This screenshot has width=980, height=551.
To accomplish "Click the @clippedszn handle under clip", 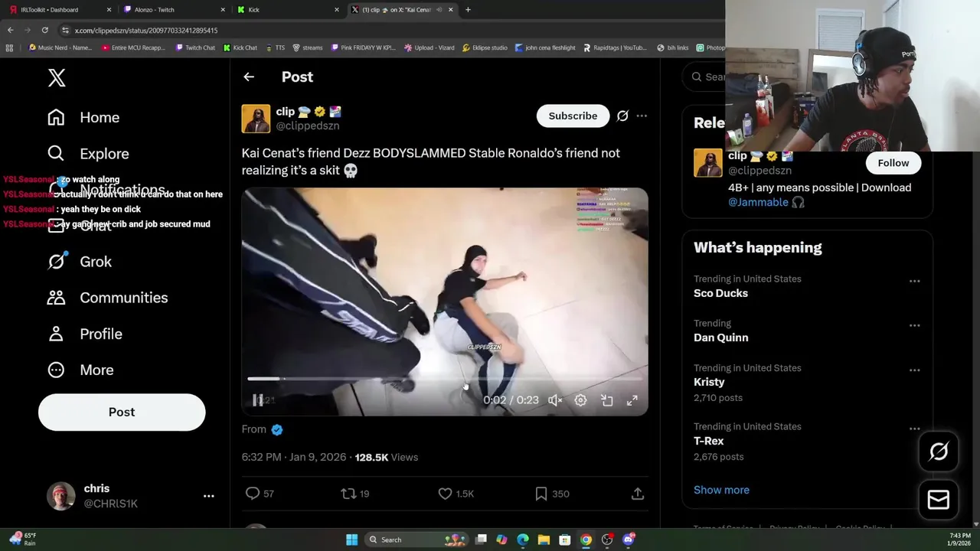I will [x=308, y=126].
